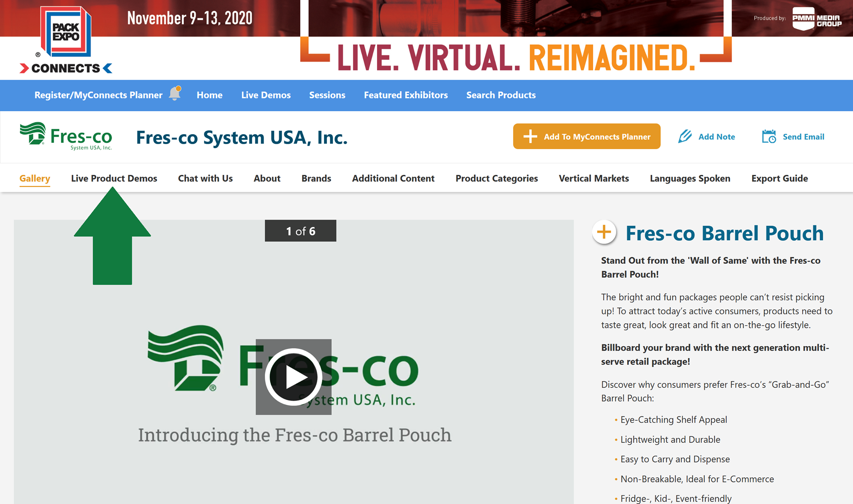Click the Fres-co System USA company logo
Viewport: 853px width, 504px height.
pyautogui.click(x=66, y=136)
